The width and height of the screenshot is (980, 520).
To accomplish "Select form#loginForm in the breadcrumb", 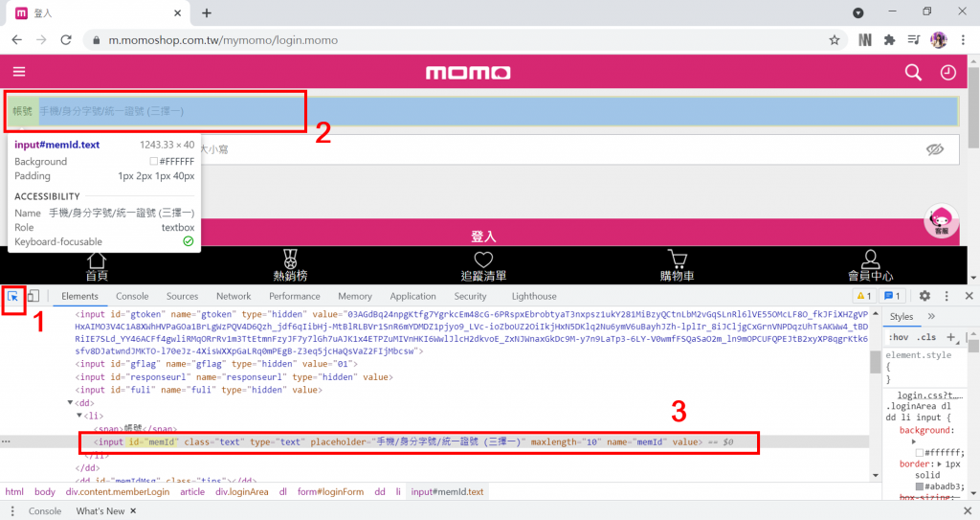I will click(330, 492).
